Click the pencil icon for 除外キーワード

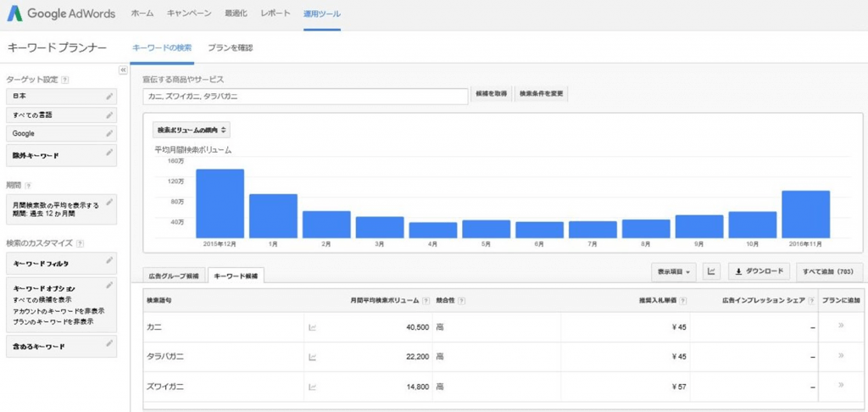(x=109, y=153)
